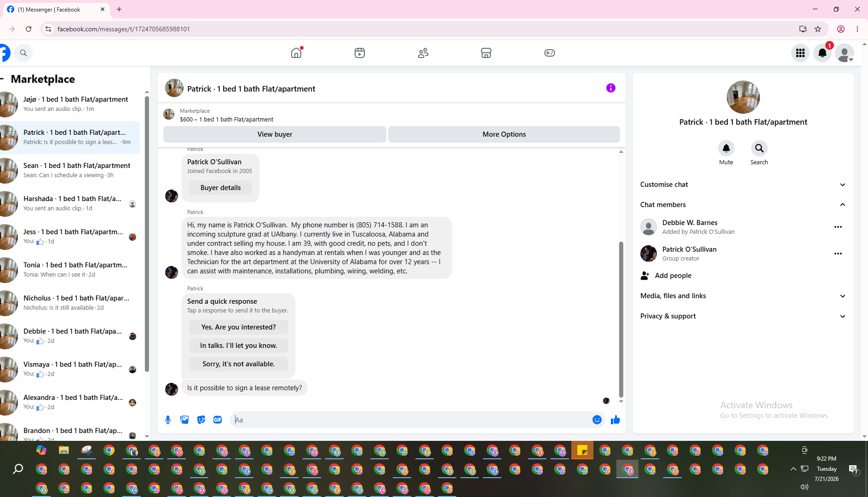
Task: Open Harshada conversation in the list
Action: pos(70,203)
